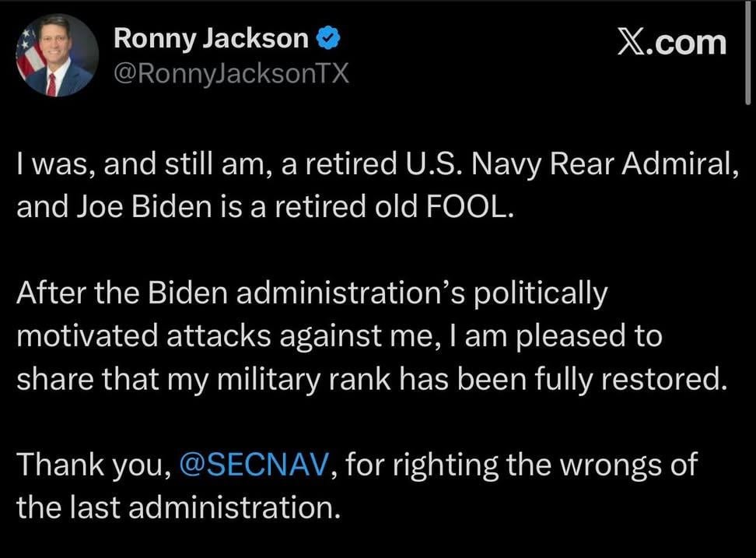Click the line starting "share that my military rank"

pyautogui.click(x=370, y=380)
